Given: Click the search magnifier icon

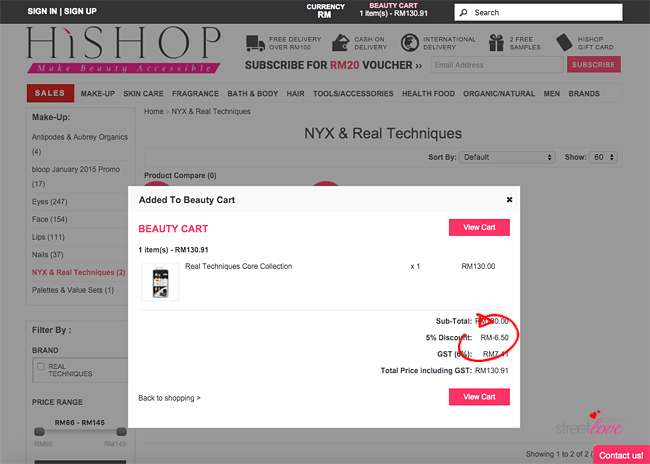Looking at the screenshot, I should tap(464, 12).
